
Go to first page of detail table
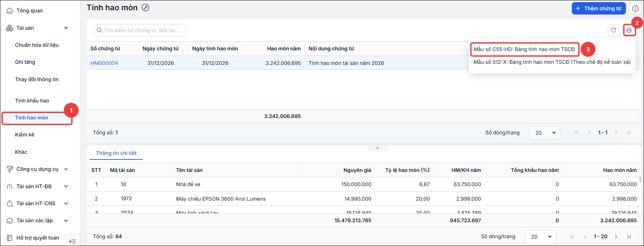572,236
